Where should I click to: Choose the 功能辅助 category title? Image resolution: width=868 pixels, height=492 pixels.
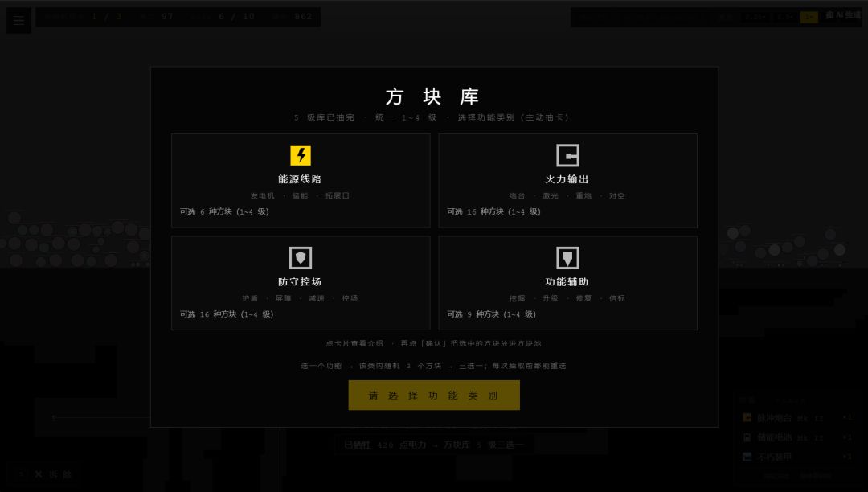click(567, 281)
